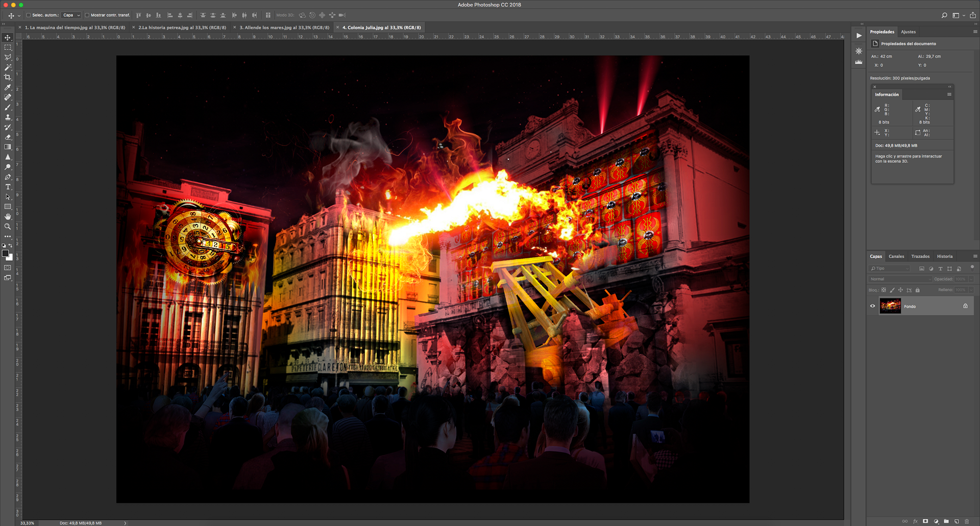Change the screen mode

pos(8,278)
